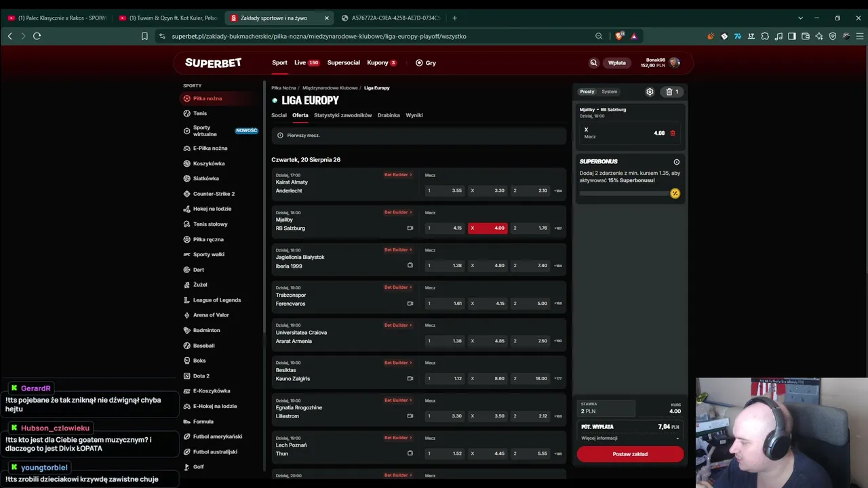Open Brave Wallet toolbar icon

[x=806, y=36]
